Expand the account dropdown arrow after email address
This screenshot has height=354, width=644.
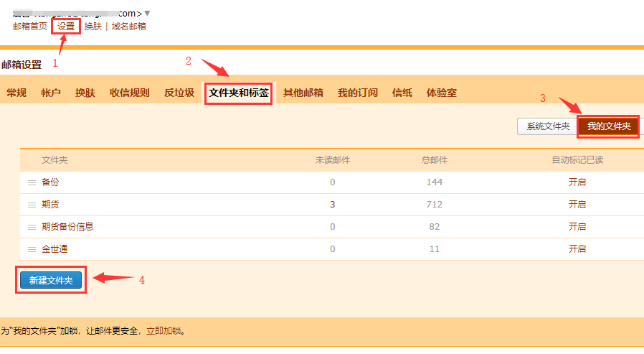(x=147, y=13)
